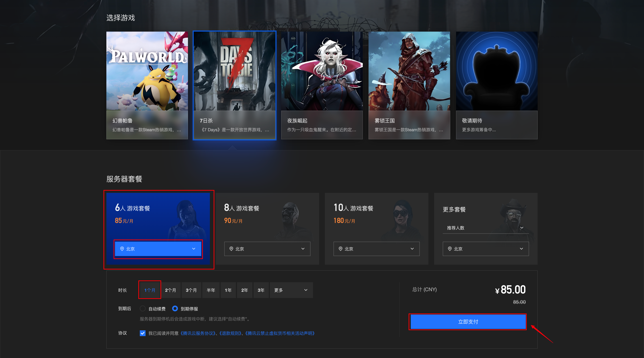Image resolution: width=644 pixels, height=358 pixels.
Task: Select 1个月 duration
Action: click(x=150, y=290)
